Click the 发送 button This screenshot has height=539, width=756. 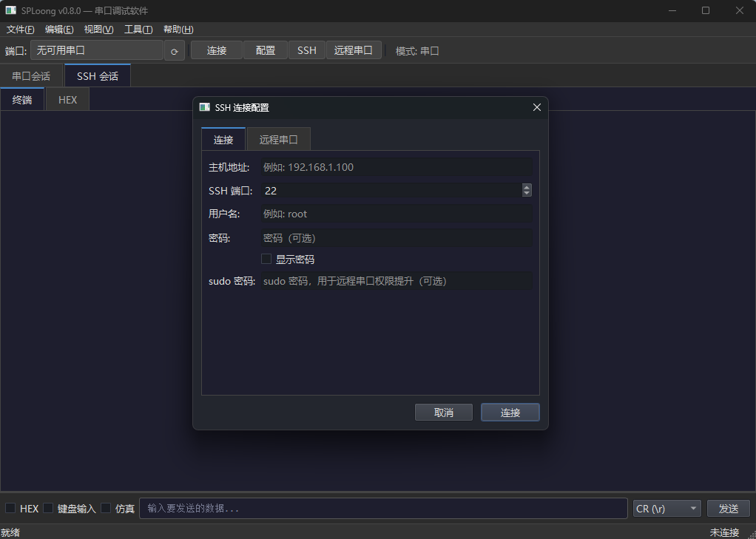(729, 508)
